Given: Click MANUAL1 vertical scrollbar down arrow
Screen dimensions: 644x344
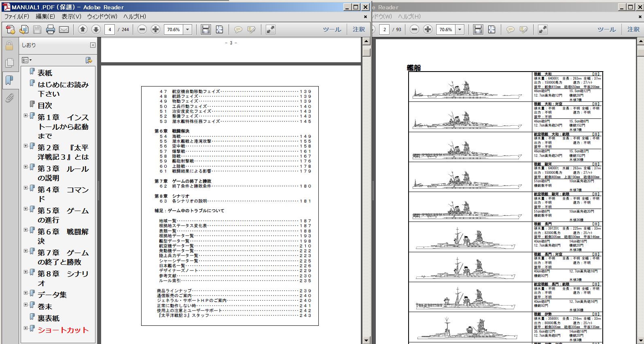Looking at the screenshot, I should click(366, 340).
